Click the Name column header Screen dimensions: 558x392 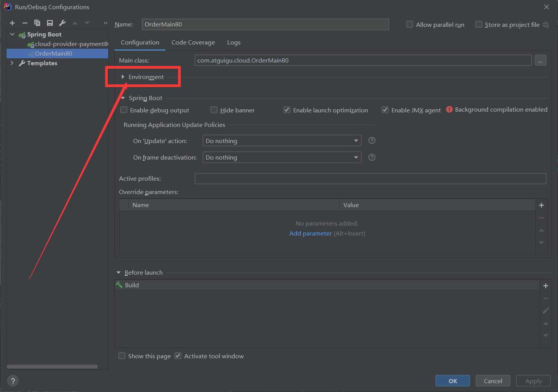(234, 205)
